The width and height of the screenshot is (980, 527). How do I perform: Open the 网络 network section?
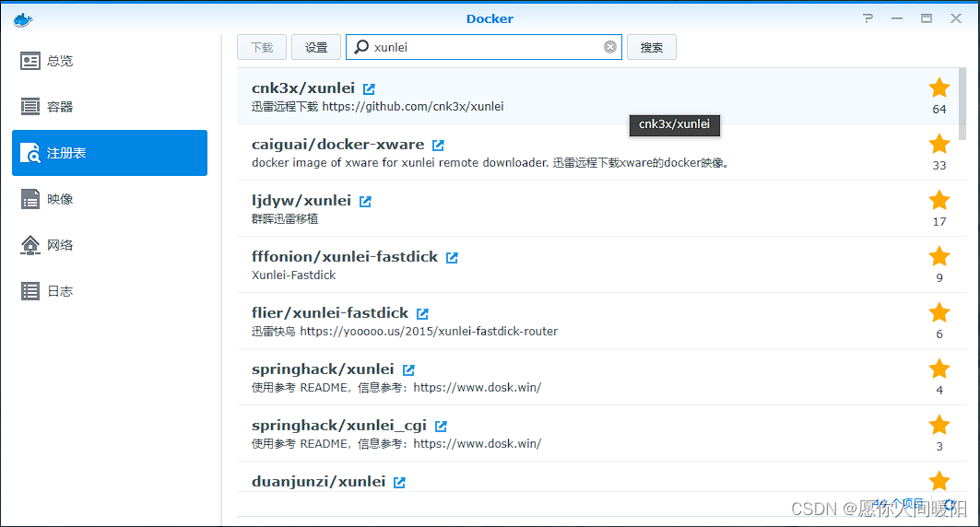[110, 245]
